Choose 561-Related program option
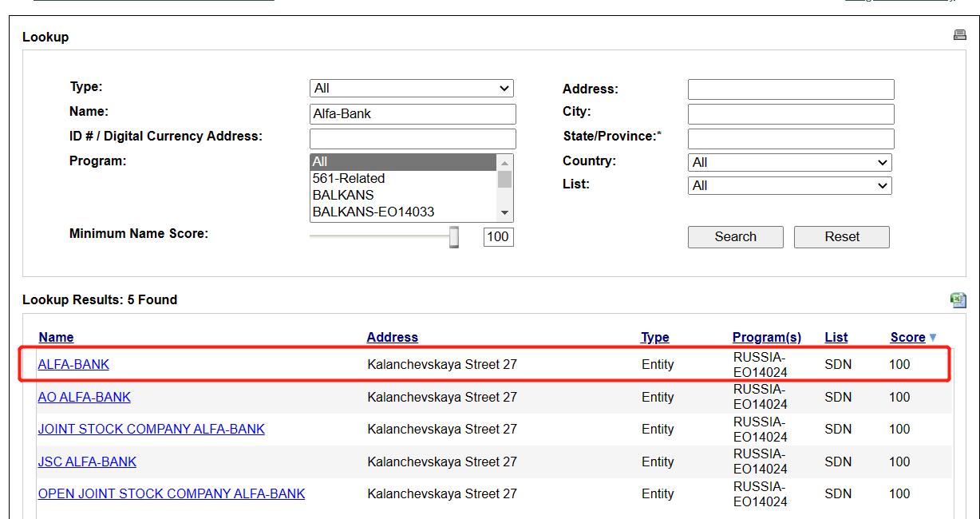The height and width of the screenshot is (519, 980). (x=349, y=178)
